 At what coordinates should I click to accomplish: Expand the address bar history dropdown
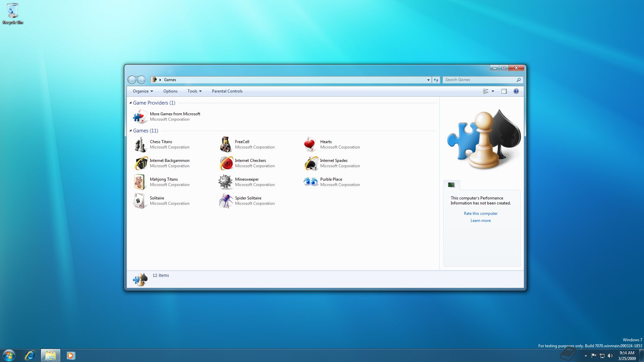pos(428,80)
